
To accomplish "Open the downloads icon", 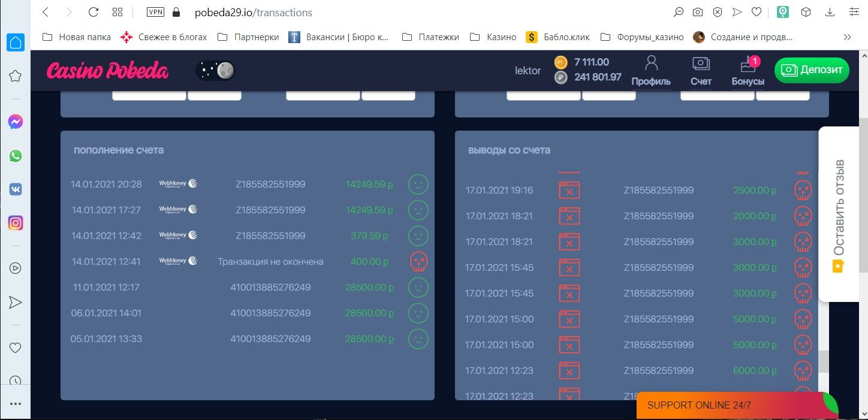I will coord(830,12).
